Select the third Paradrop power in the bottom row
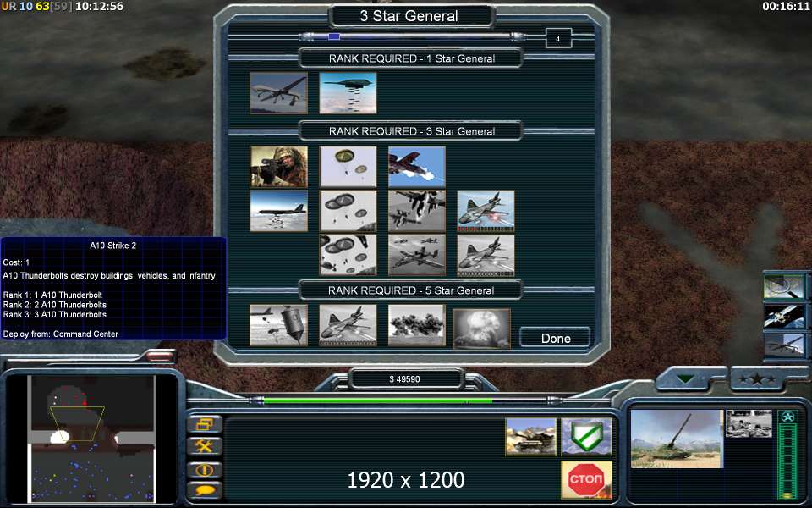Screen dimensions: 812x508 pos(348,255)
